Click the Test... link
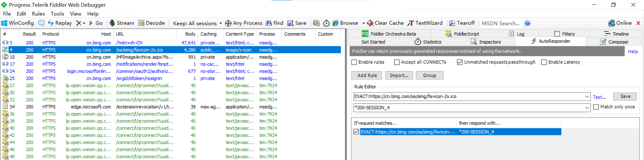This screenshot has height=160, width=644. coord(599,97)
